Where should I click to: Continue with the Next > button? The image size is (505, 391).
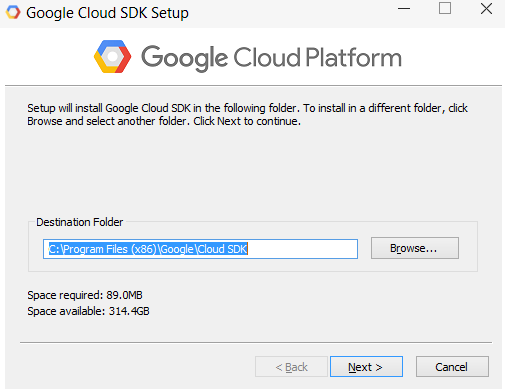click(366, 367)
